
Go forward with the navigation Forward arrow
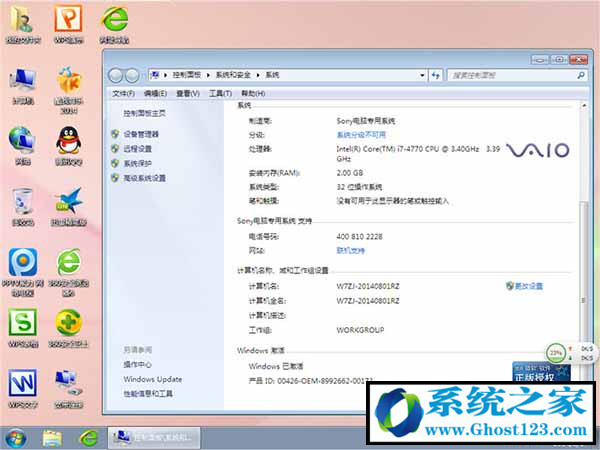click(x=132, y=75)
